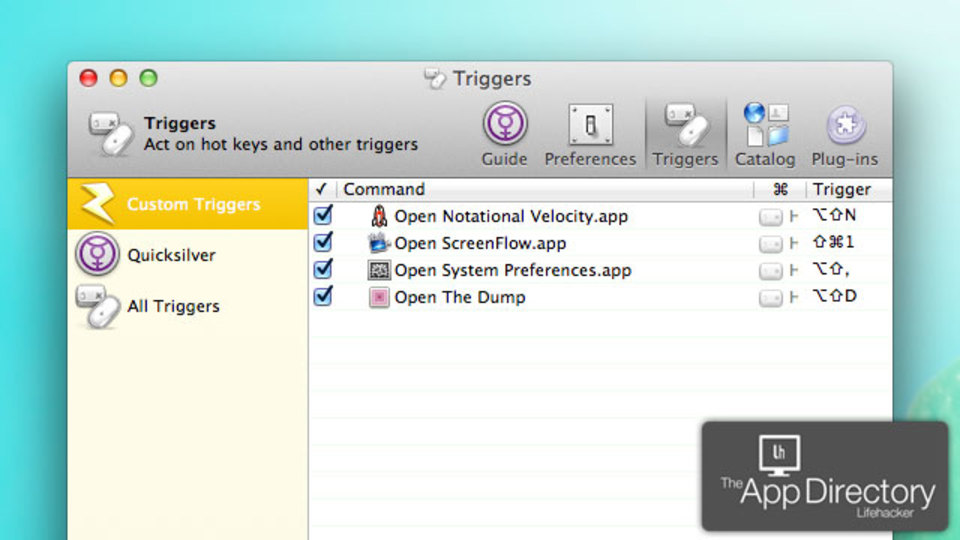The height and width of the screenshot is (540, 960).
Task: Select Quicksilver in the sidebar
Action: pyautogui.click(x=187, y=254)
